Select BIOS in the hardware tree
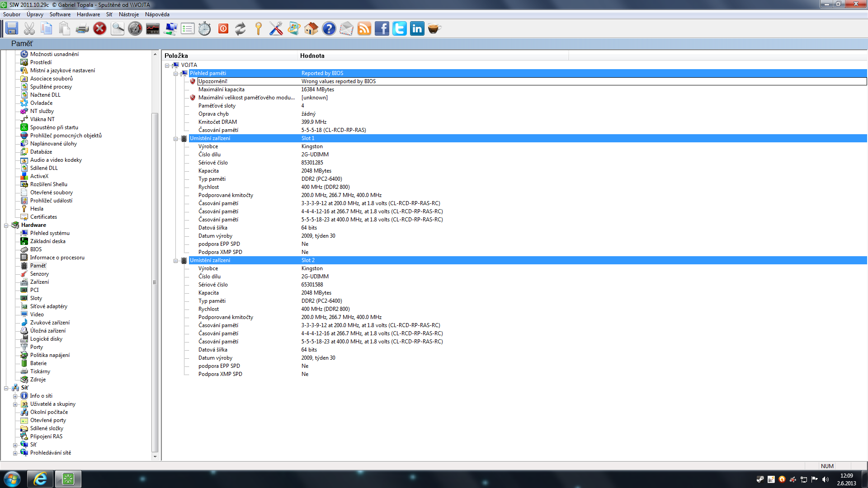The height and width of the screenshot is (488, 868). pyautogui.click(x=36, y=249)
